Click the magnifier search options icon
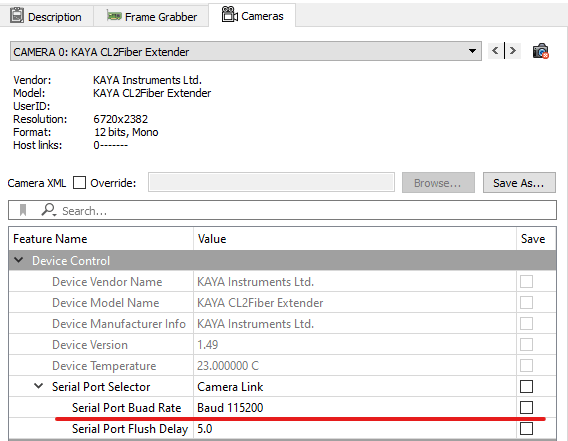Viewport: 568px width, 441px height. point(49,210)
